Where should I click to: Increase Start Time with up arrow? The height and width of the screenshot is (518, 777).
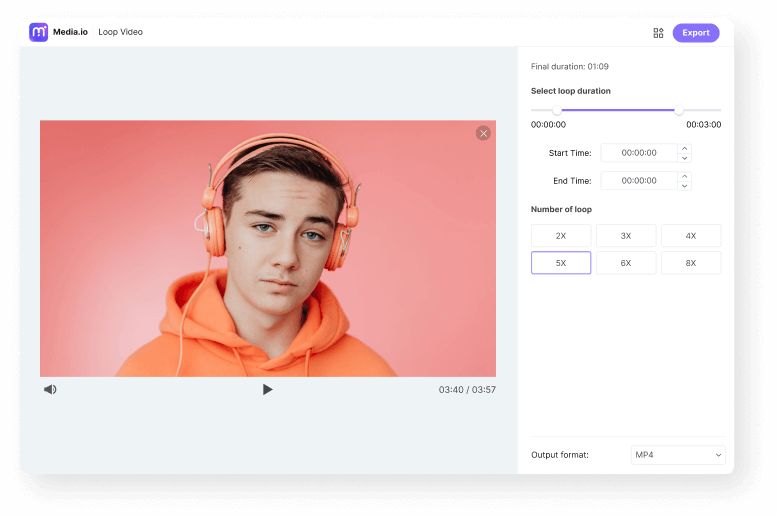coord(684,149)
